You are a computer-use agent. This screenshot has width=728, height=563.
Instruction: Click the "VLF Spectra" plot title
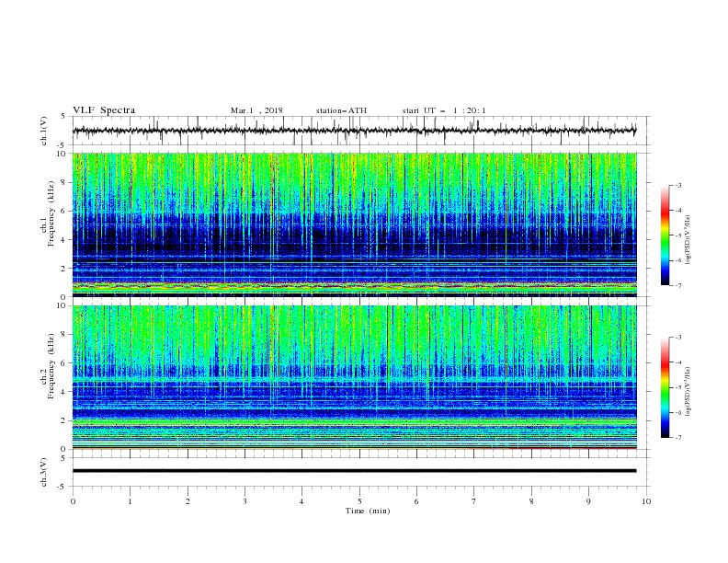tap(104, 110)
